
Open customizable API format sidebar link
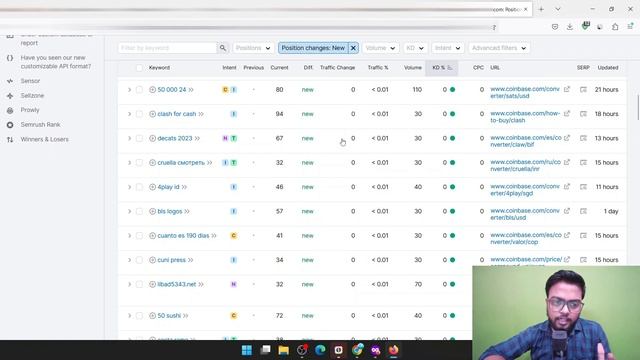pyautogui.click(x=56, y=62)
